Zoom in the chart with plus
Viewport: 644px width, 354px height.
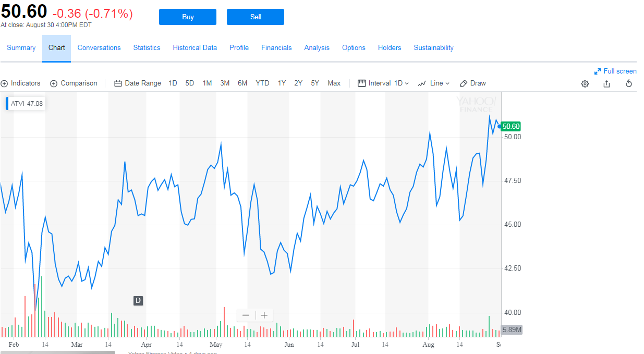click(x=264, y=315)
